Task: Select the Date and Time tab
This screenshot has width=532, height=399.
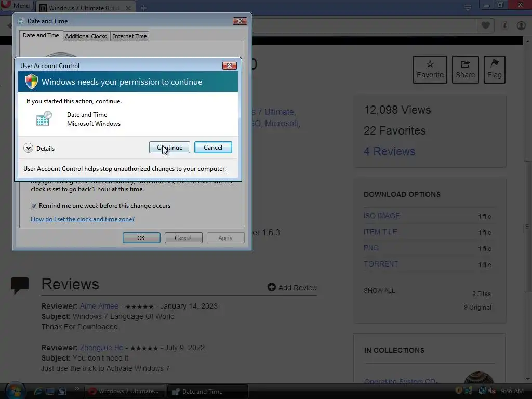Action: tap(41, 35)
